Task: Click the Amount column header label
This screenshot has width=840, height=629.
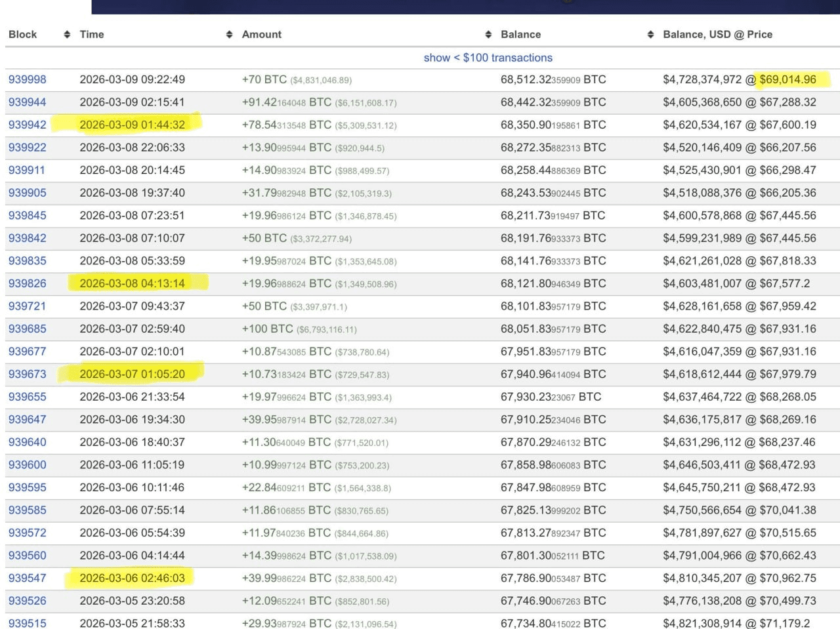Action: tap(261, 35)
